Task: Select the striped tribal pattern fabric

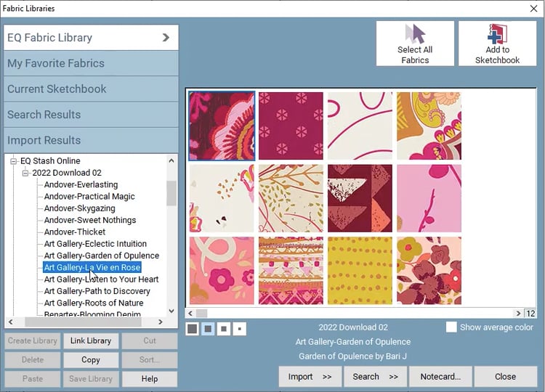Action: (291, 271)
